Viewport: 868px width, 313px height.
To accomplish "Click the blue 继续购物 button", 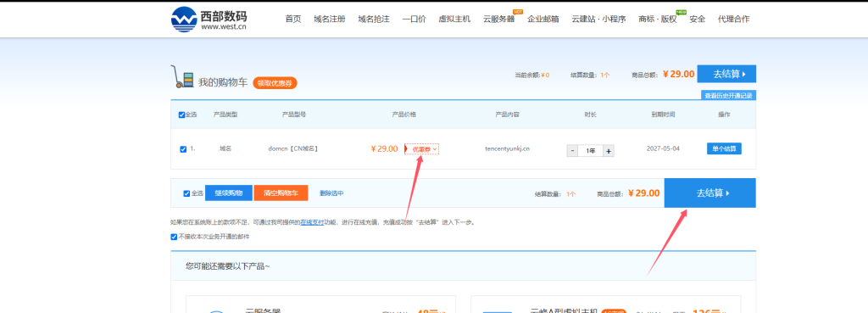I will pyautogui.click(x=229, y=193).
